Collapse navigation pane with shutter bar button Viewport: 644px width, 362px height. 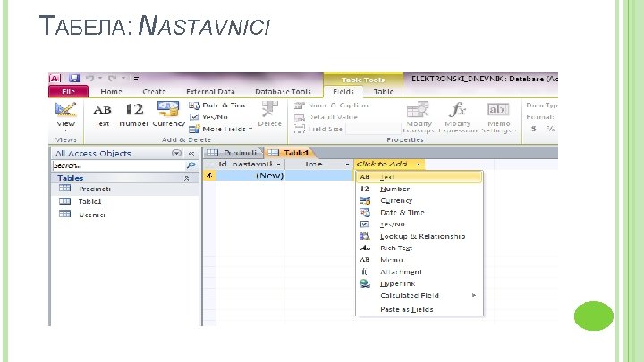pos(191,153)
